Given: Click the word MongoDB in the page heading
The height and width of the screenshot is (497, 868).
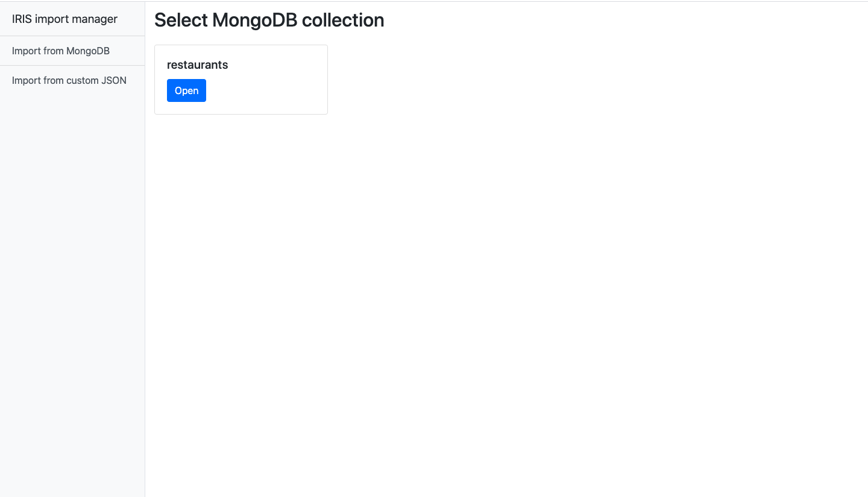Looking at the screenshot, I should [x=255, y=20].
